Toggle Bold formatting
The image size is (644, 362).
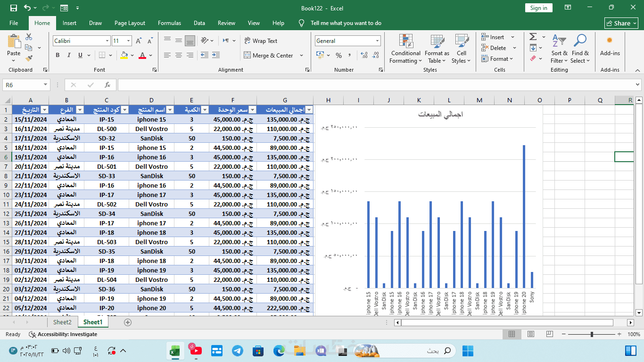[x=58, y=55]
